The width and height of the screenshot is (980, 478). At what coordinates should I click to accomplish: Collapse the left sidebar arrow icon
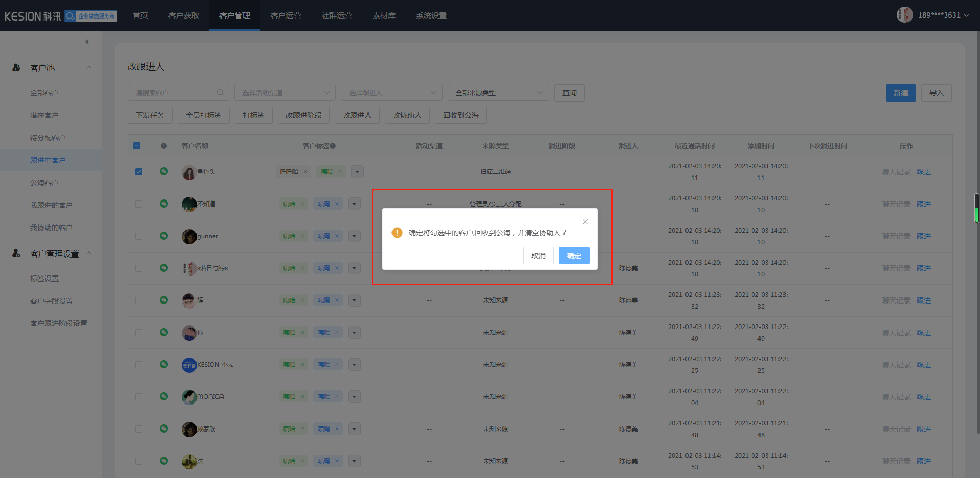pos(87,42)
